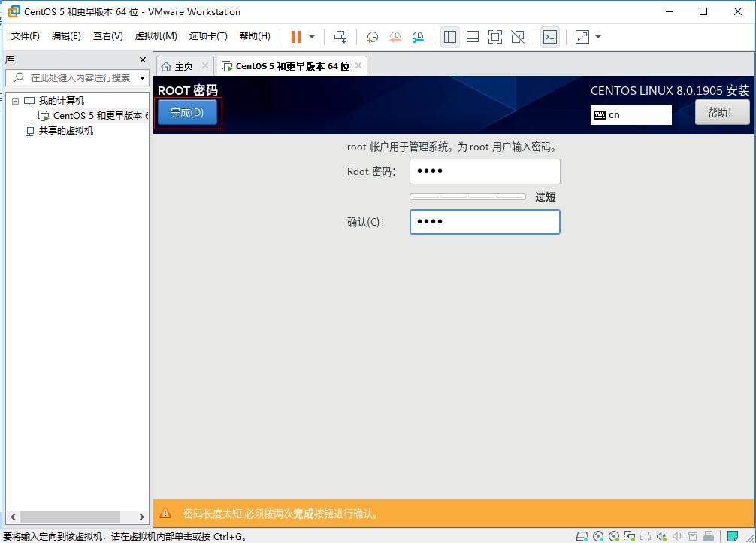Open the hard disk status icon
The width and height of the screenshot is (756, 543).
[582, 535]
